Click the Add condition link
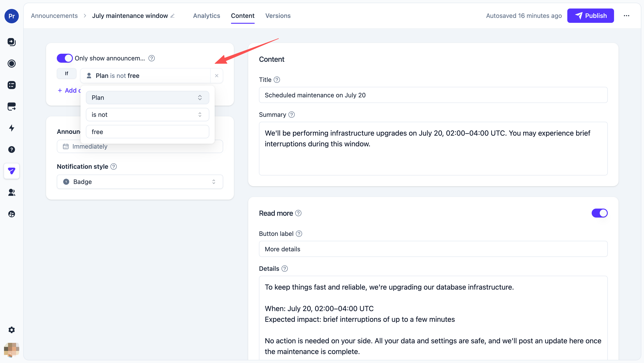Viewport: 644px width, 363px height. [69, 91]
